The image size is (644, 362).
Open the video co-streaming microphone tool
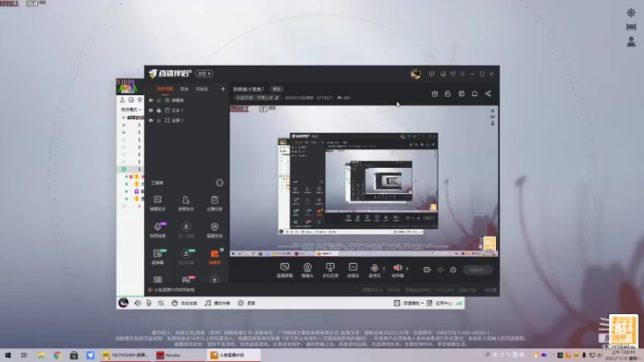pyautogui.click(x=158, y=230)
